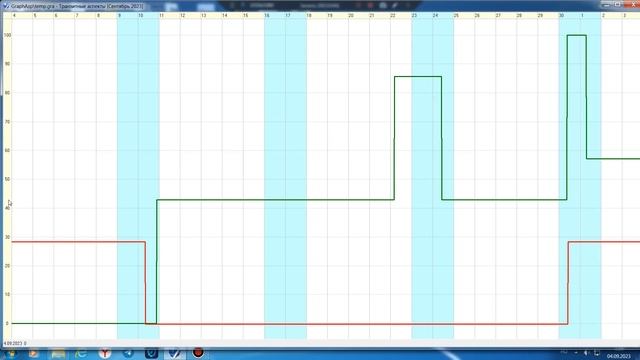
Task: Open Telegram from the taskbar
Action: tap(128, 353)
